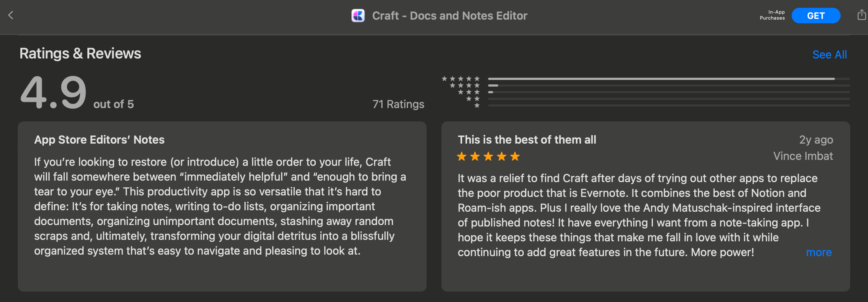868x302 pixels.
Task: Click the '71 Ratings' count
Action: [x=398, y=104]
